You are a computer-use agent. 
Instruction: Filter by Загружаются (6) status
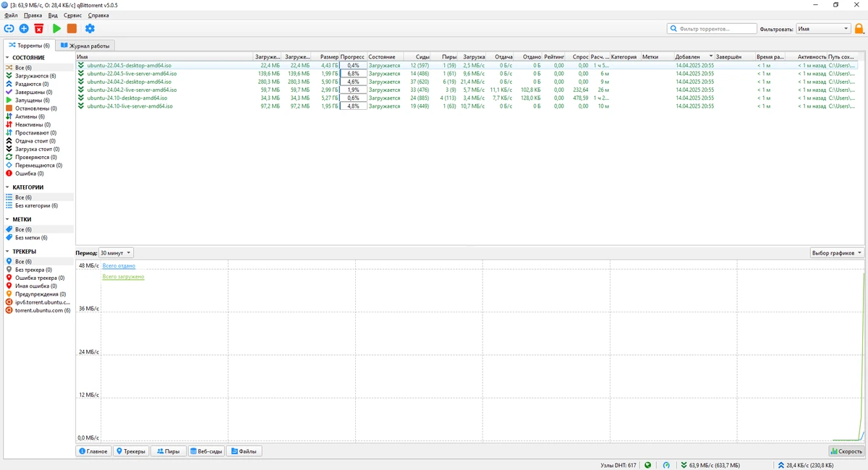click(35, 75)
